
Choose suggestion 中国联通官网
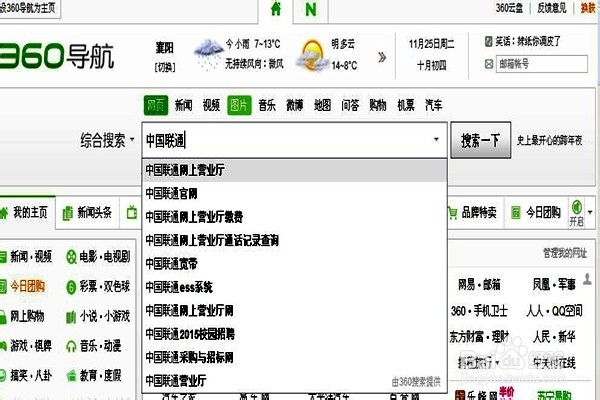tap(295, 194)
